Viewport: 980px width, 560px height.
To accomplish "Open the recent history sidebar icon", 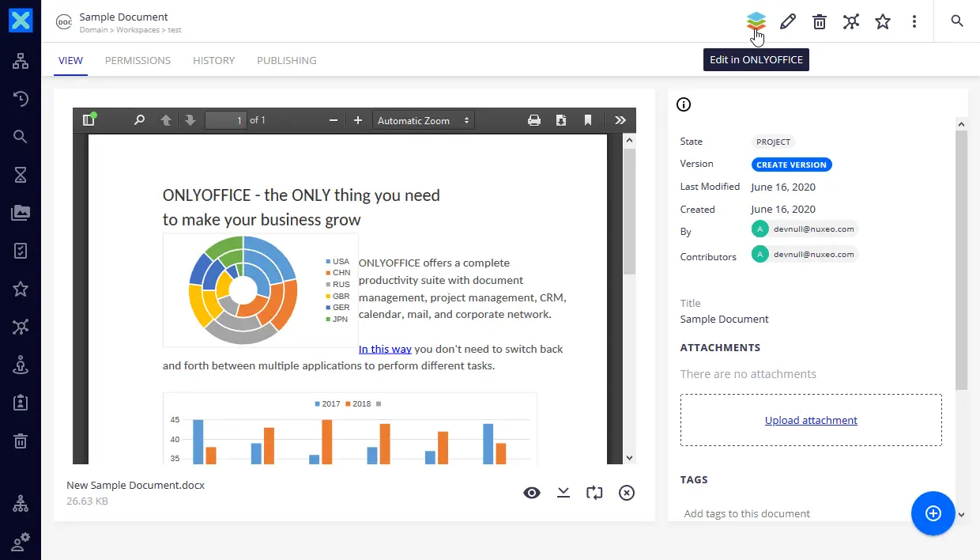I will [x=21, y=99].
